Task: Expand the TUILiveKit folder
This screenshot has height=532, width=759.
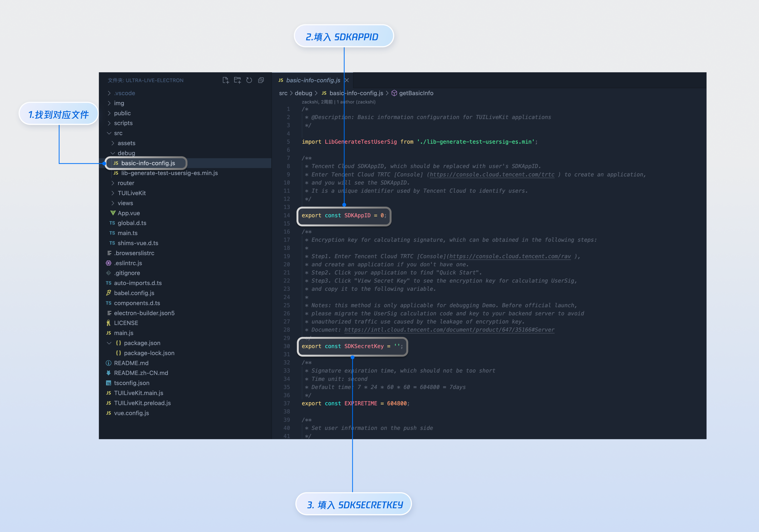Action: pos(131,193)
